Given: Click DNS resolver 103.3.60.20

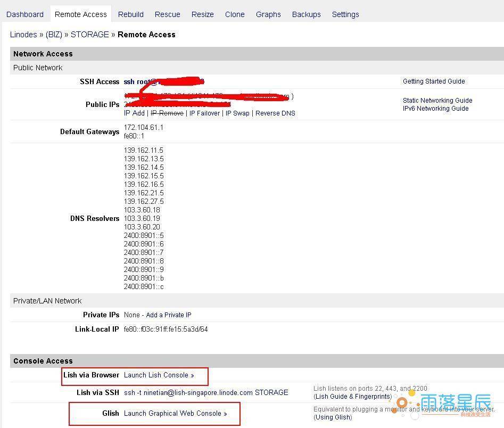Looking at the screenshot, I should click(x=142, y=227).
